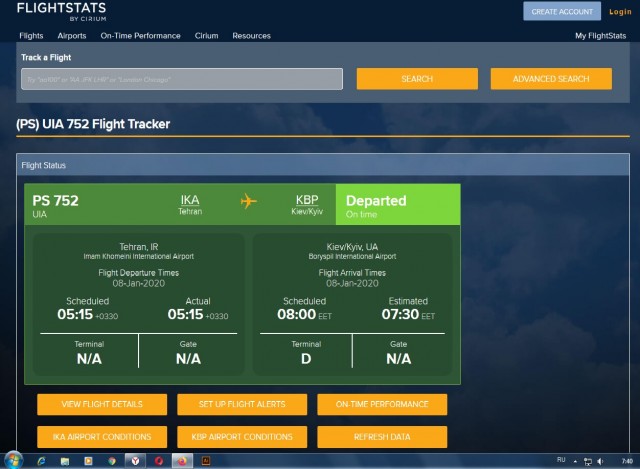Switch to Firefox in the taskbar

[182, 461]
